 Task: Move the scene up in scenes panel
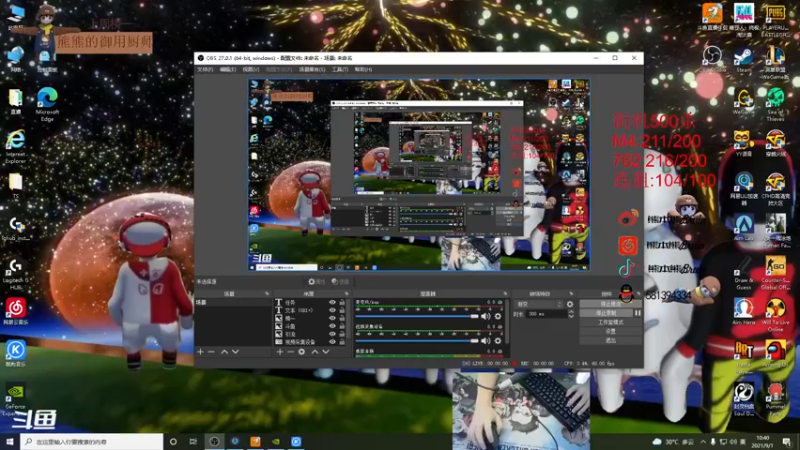point(224,352)
